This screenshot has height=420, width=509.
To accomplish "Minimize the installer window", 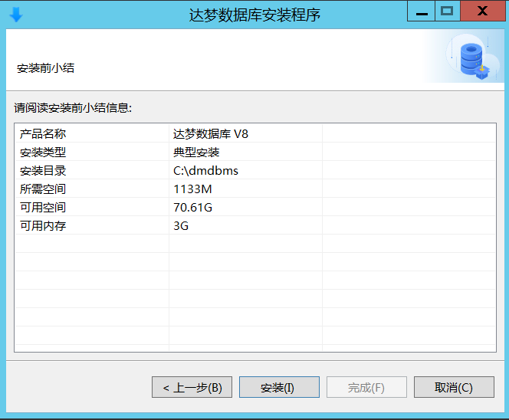I will [422, 11].
